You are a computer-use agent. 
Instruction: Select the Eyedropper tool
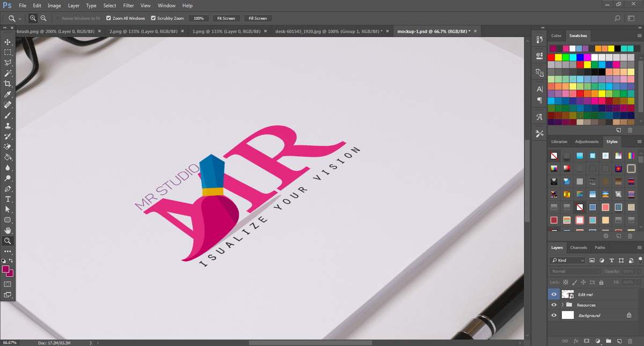tap(8, 94)
